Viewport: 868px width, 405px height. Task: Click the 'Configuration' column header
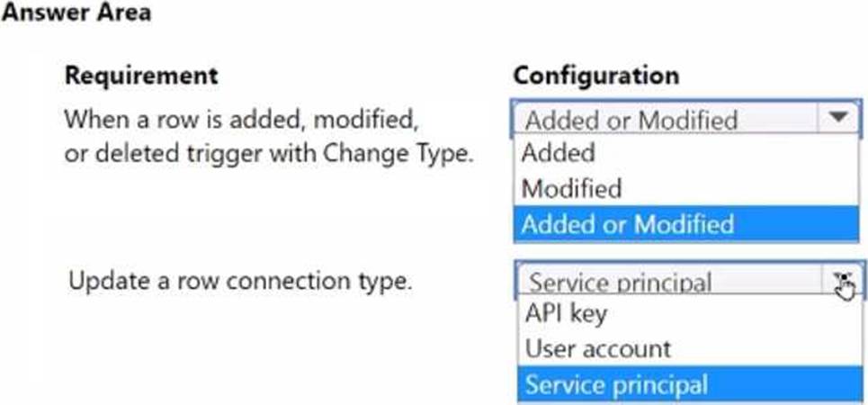(595, 76)
